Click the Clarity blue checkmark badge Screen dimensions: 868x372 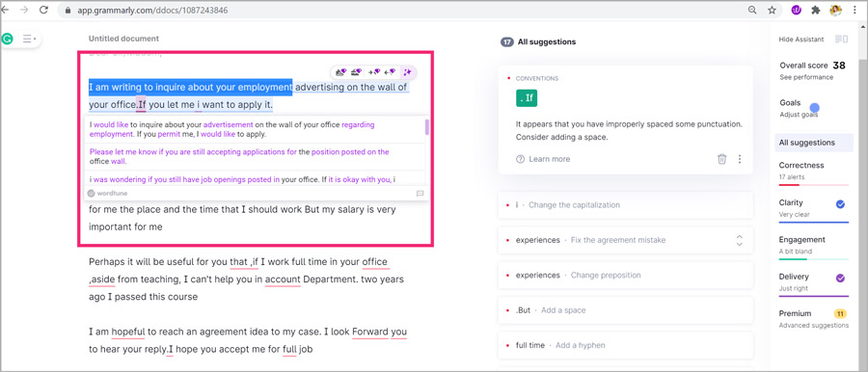click(x=840, y=204)
